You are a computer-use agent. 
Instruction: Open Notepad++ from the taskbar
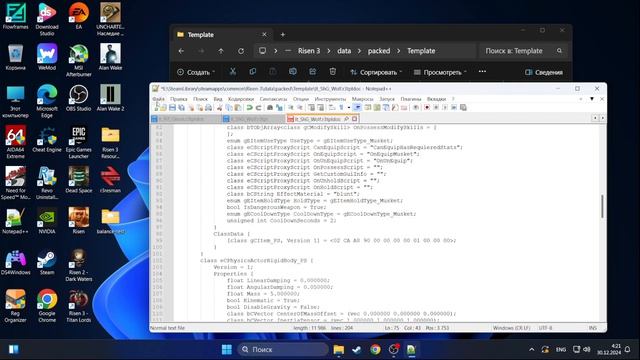411,349
